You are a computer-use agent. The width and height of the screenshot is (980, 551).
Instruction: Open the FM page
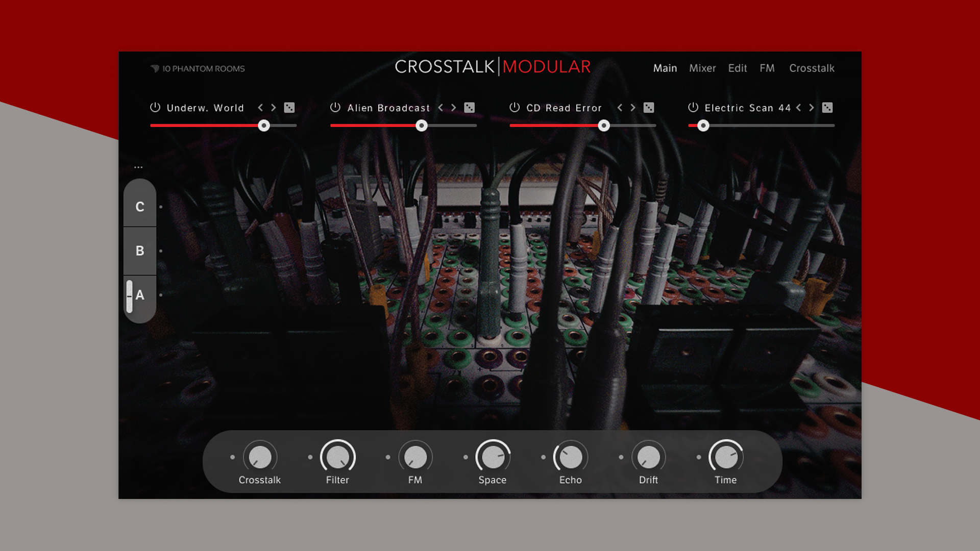[x=767, y=68]
